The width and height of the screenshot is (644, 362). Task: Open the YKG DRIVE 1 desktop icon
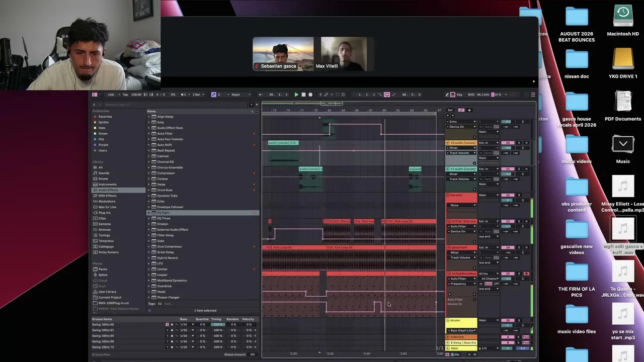(x=623, y=63)
